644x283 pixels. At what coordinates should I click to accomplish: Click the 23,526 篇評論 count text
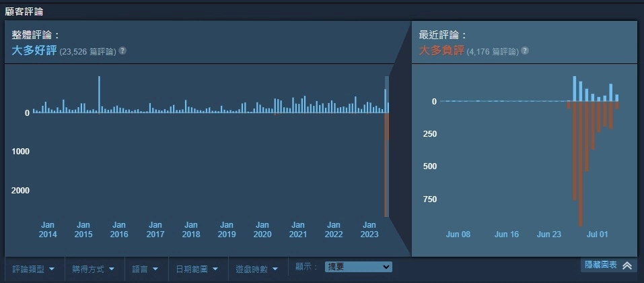87,52
